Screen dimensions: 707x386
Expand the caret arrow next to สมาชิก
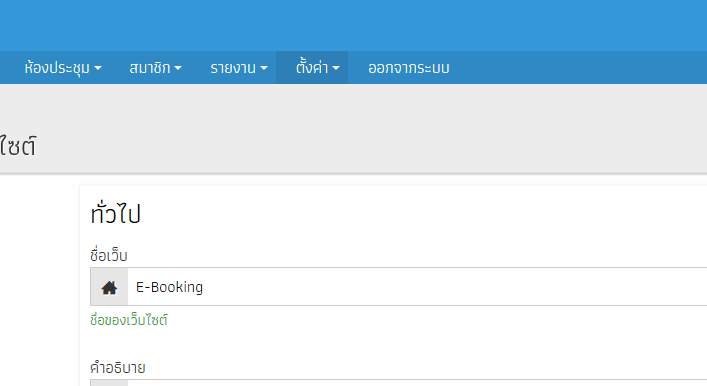click(x=178, y=68)
